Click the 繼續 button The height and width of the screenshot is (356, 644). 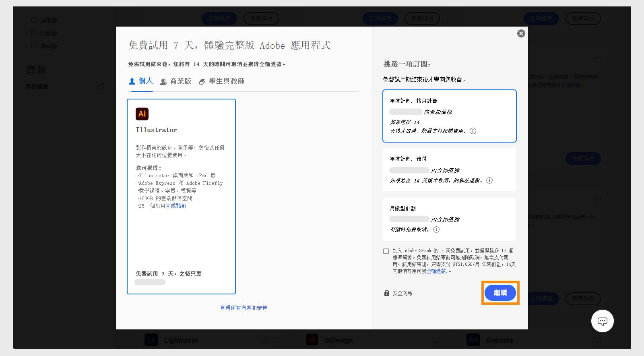point(500,293)
